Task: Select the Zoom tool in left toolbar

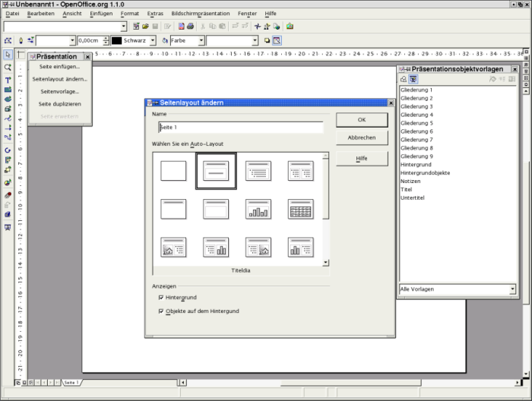Action: [x=8, y=68]
